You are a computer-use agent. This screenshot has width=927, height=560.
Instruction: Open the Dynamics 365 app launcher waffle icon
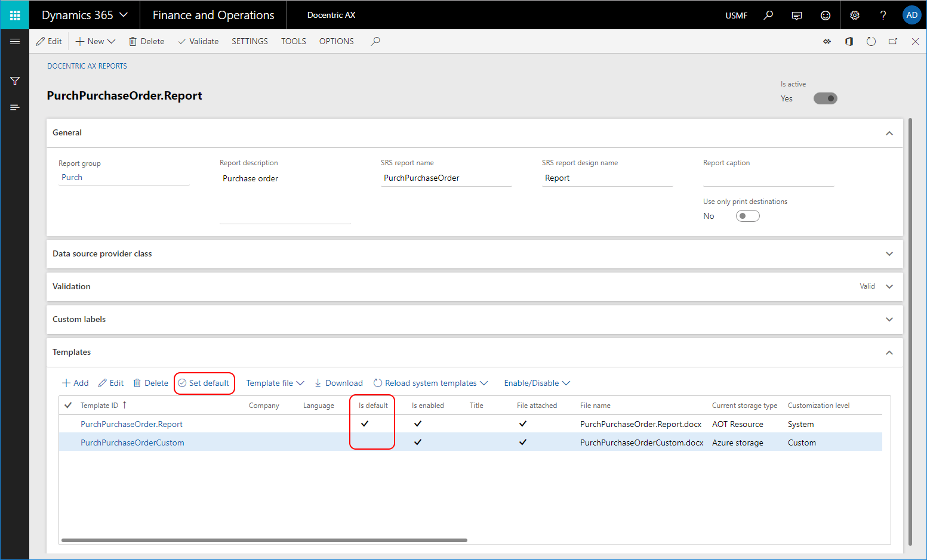(x=15, y=15)
